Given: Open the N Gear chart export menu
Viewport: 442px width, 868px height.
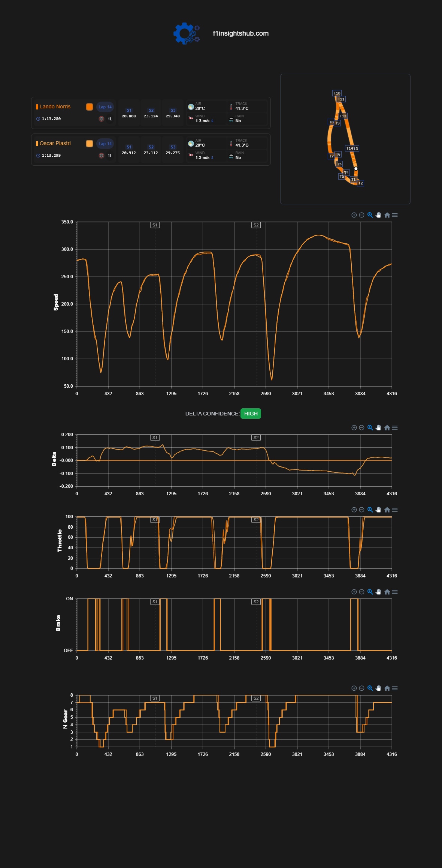Looking at the screenshot, I should 395,688.
